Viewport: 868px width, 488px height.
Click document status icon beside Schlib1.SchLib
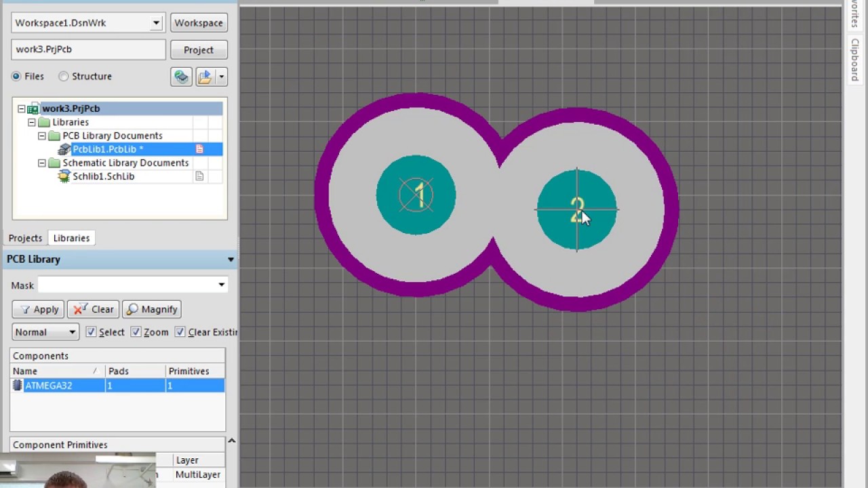(x=199, y=176)
